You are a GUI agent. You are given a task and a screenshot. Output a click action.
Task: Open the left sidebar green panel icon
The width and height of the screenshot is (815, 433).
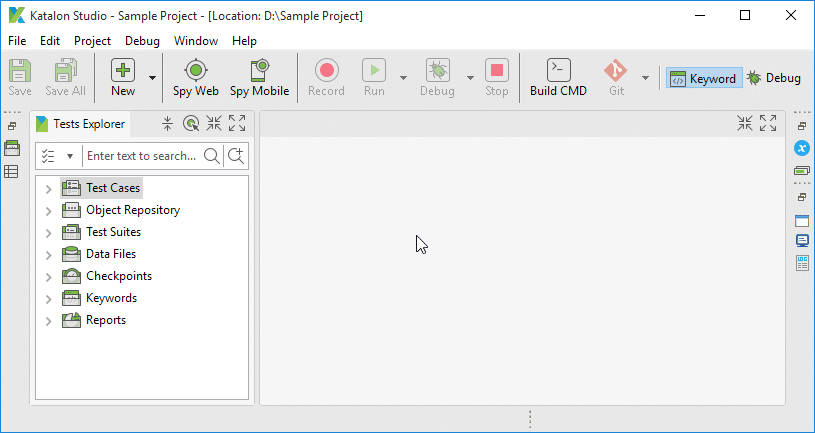click(x=12, y=148)
